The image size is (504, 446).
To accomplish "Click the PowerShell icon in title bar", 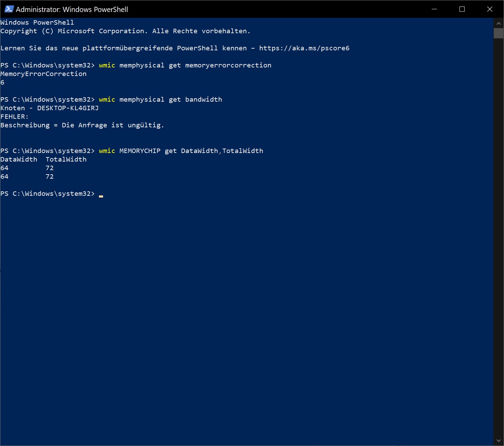I will click(9, 9).
